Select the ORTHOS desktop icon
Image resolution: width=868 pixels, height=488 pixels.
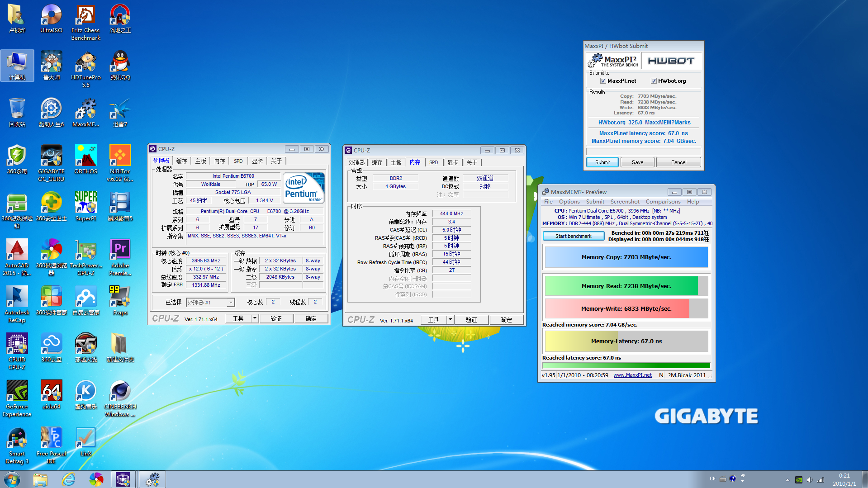pos(85,160)
